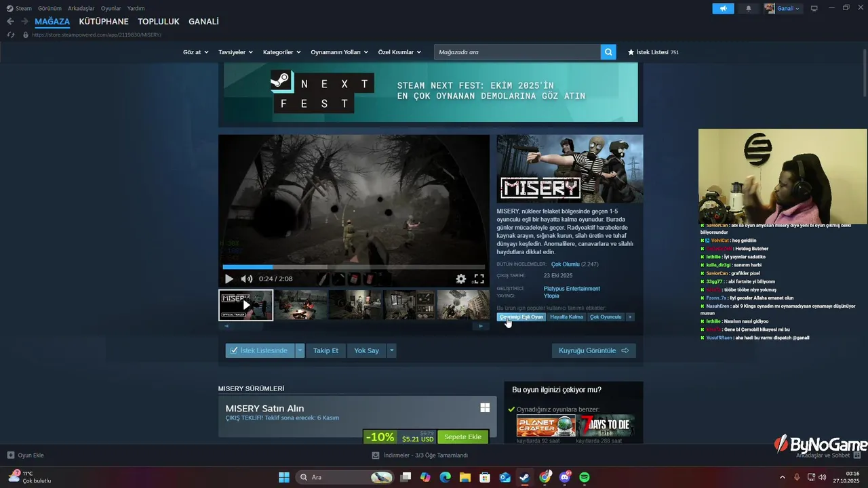Open the GANALİ profile tab
This screenshot has height=488, width=868.
pyautogui.click(x=203, y=22)
